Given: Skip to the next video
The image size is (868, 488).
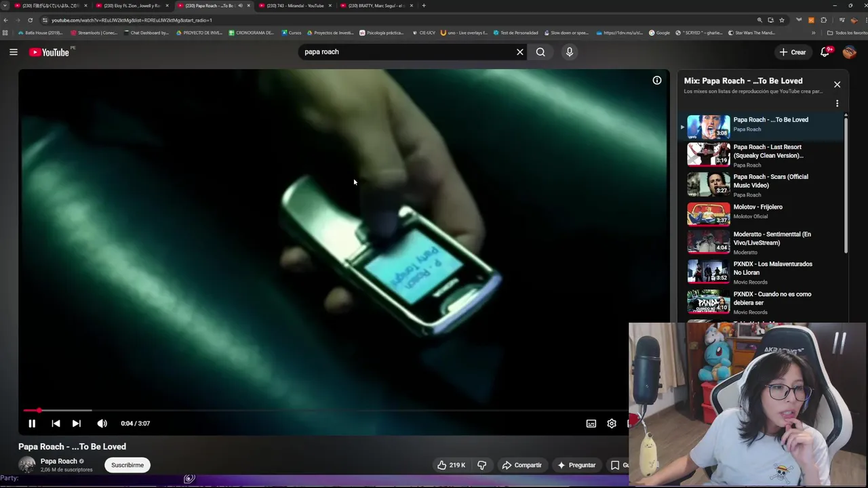Looking at the screenshot, I should 77,424.
